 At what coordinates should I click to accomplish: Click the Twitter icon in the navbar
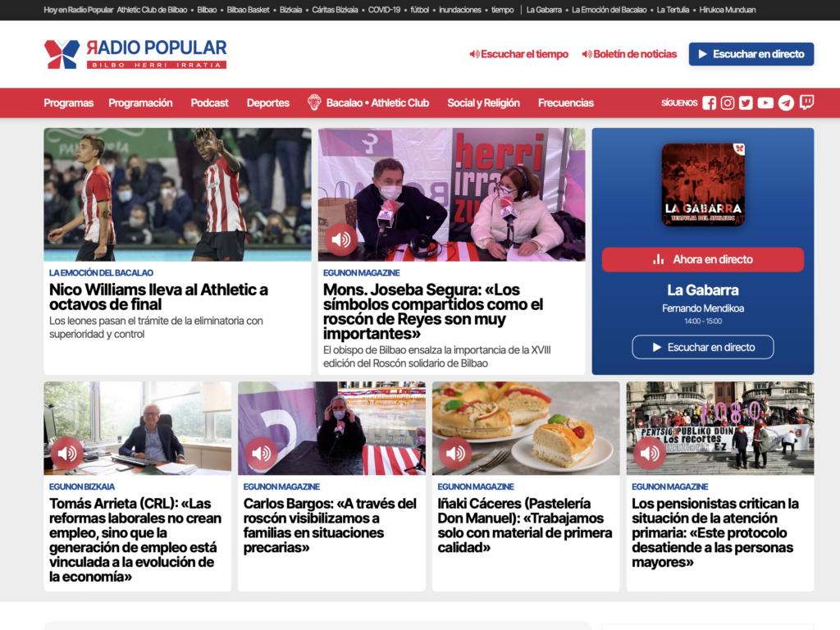click(x=746, y=103)
